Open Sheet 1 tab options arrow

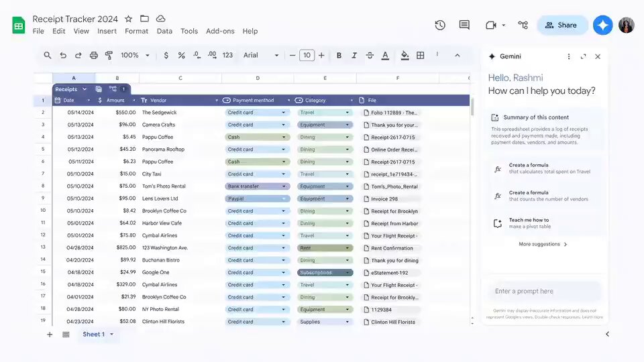112,335
